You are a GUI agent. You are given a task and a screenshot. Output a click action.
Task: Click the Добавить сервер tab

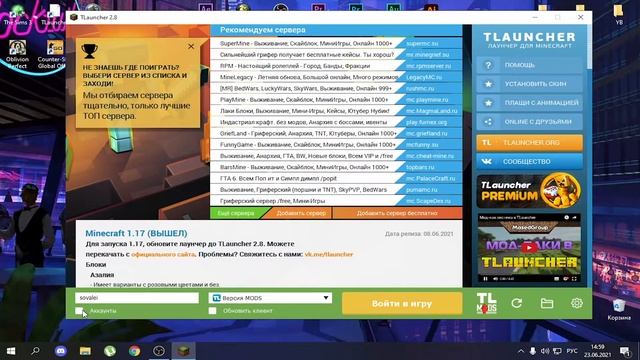301,213
